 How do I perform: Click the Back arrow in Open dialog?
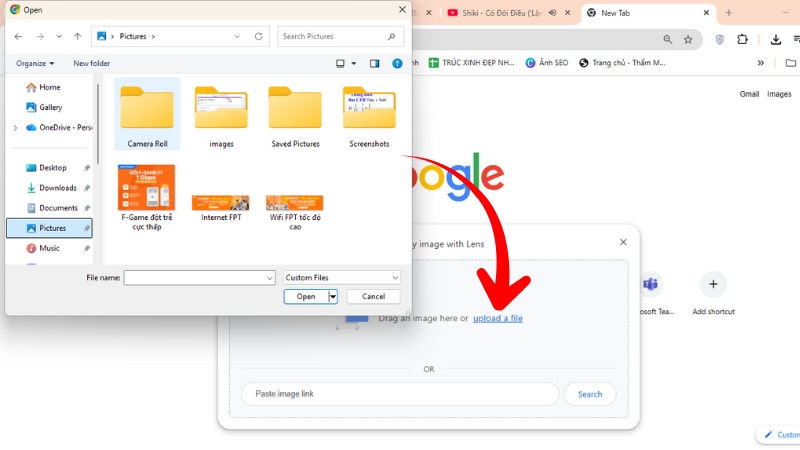(x=18, y=37)
